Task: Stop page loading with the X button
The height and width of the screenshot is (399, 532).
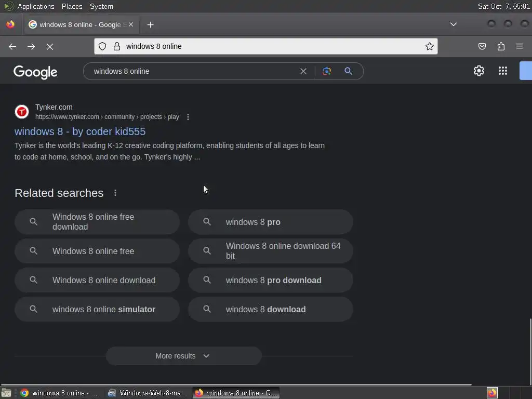Action: click(50, 46)
